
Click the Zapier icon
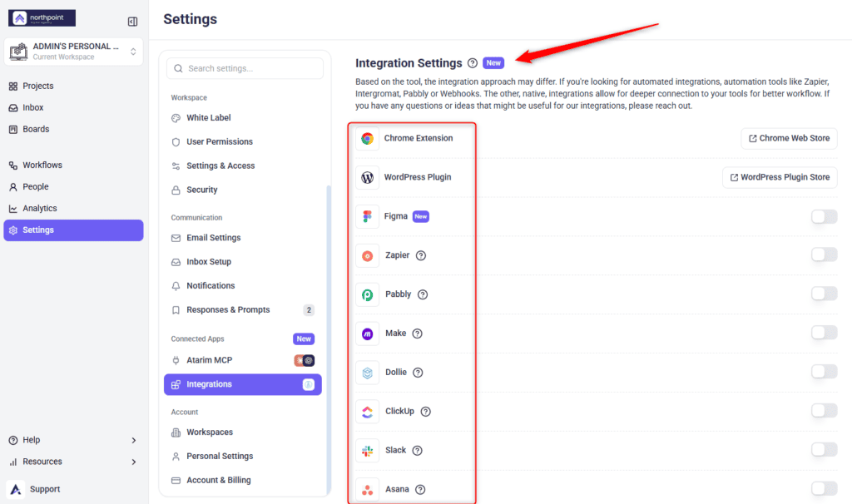pos(367,256)
